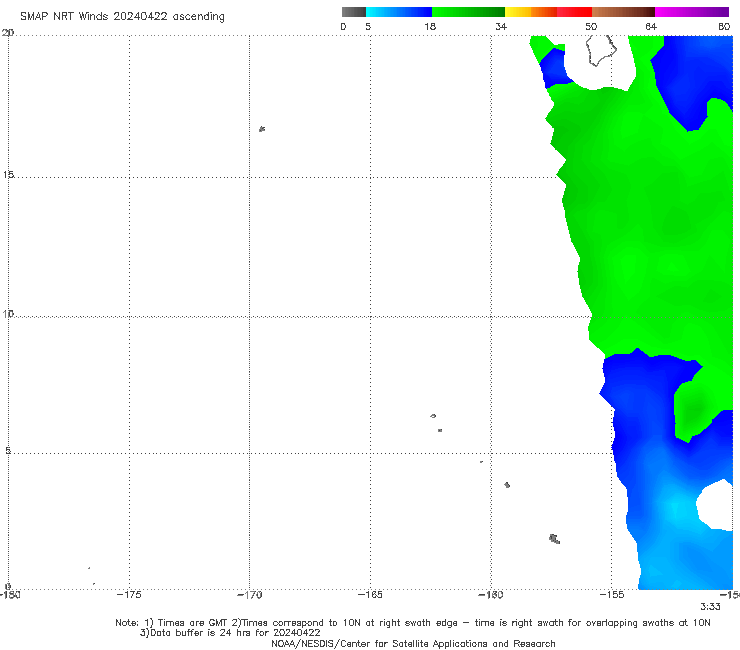Click the color scale label under the brown-magenta boundary
The image size is (740, 650).
(651, 26)
